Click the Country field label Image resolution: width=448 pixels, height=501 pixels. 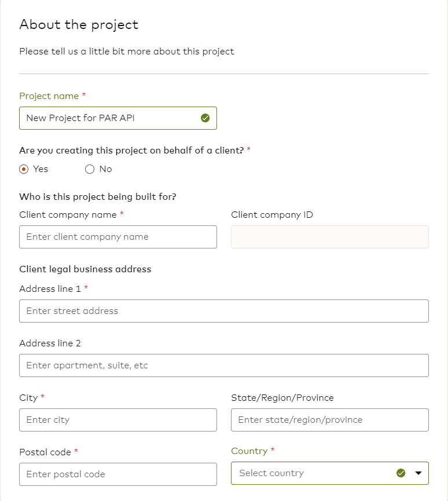249,451
